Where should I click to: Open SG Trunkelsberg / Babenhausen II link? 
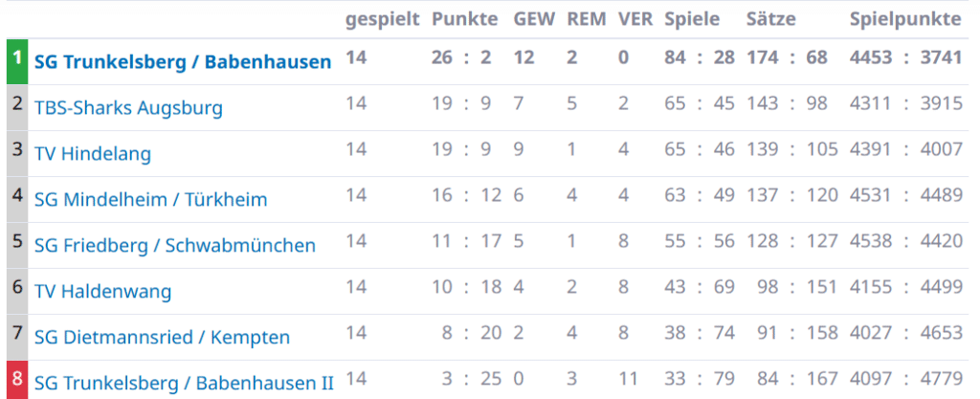point(184,383)
